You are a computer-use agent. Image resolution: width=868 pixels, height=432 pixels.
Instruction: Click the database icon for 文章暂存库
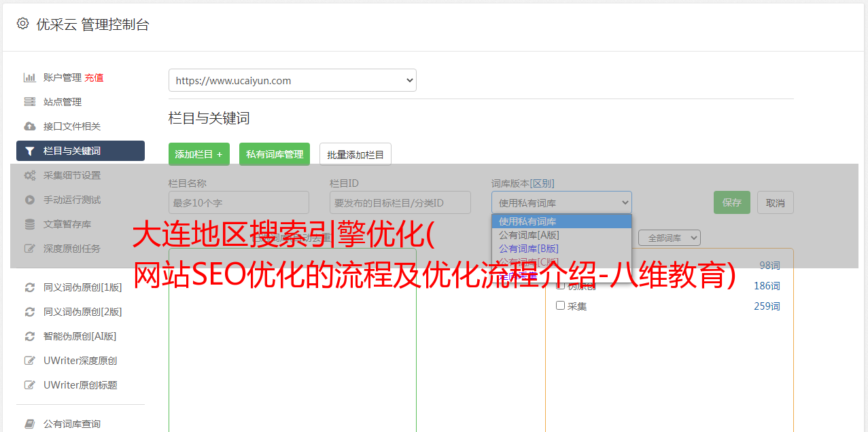pos(30,224)
